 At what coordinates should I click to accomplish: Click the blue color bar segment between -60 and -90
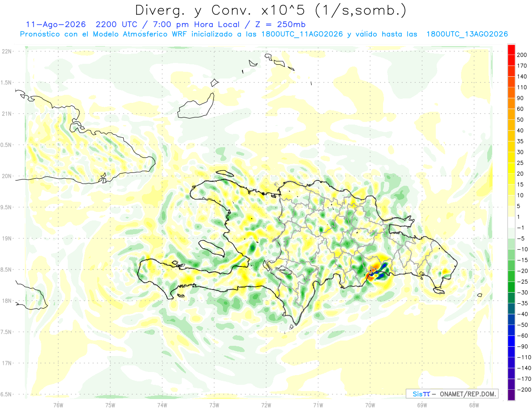(511, 341)
